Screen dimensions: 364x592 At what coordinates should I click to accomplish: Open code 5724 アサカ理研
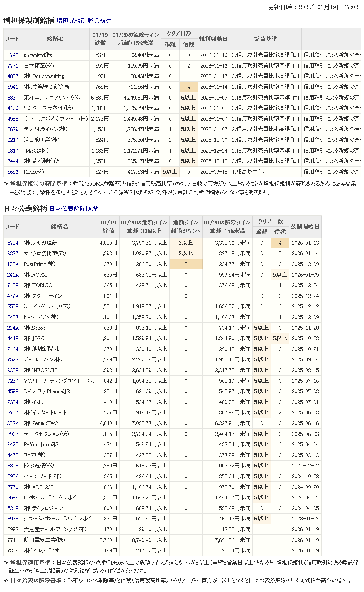coord(13,243)
